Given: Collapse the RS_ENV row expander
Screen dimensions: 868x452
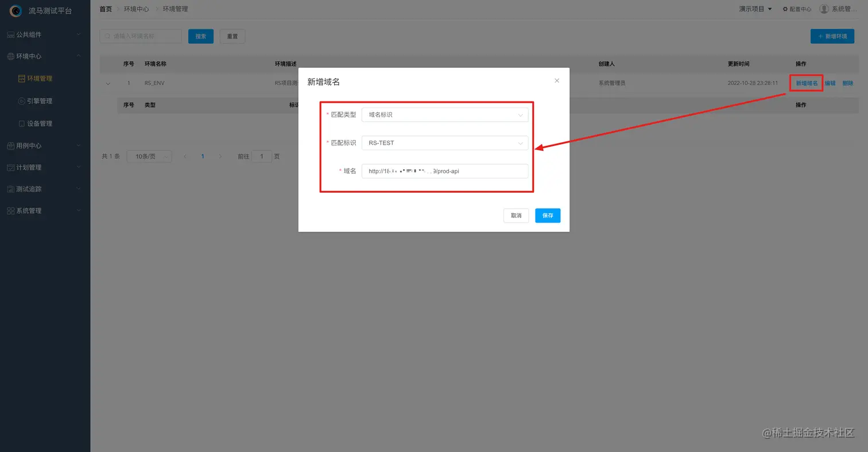Looking at the screenshot, I should coord(108,84).
